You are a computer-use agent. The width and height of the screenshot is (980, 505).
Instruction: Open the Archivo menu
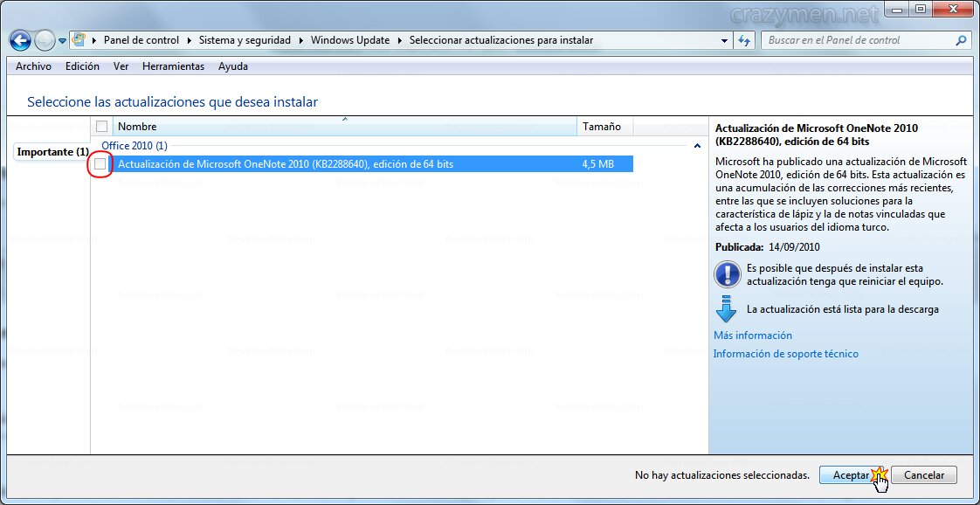pos(34,66)
